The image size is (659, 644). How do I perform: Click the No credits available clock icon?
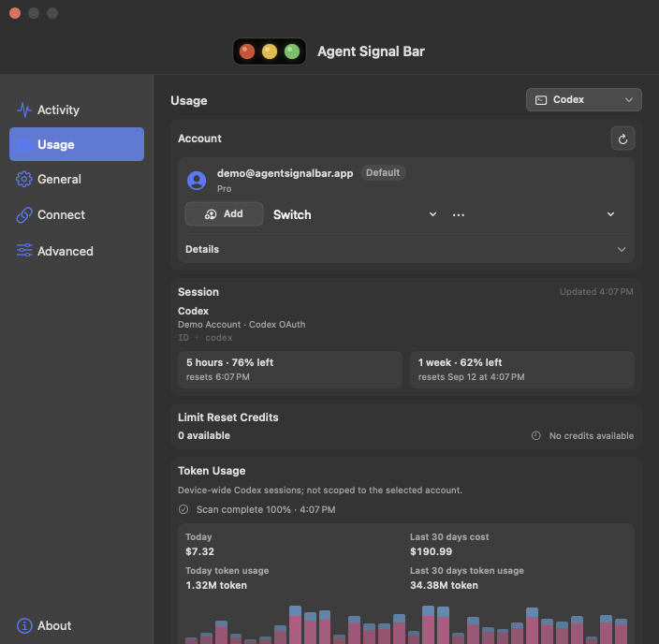click(535, 435)
